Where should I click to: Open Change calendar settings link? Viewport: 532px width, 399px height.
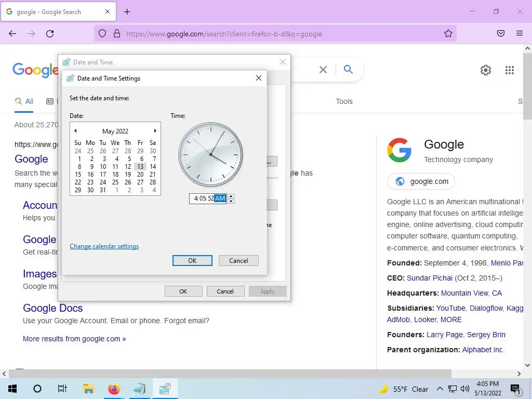pos(104,246)
